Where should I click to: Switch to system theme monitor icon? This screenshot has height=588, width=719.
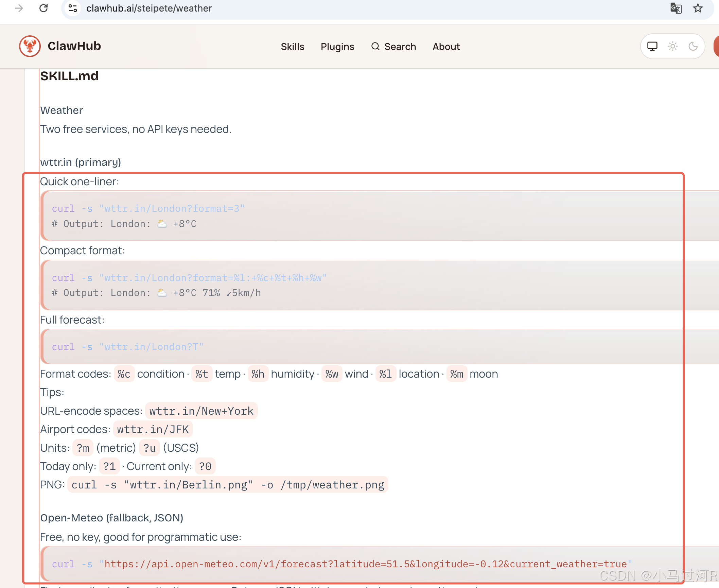pyautogui.click(x=652, y=46)
